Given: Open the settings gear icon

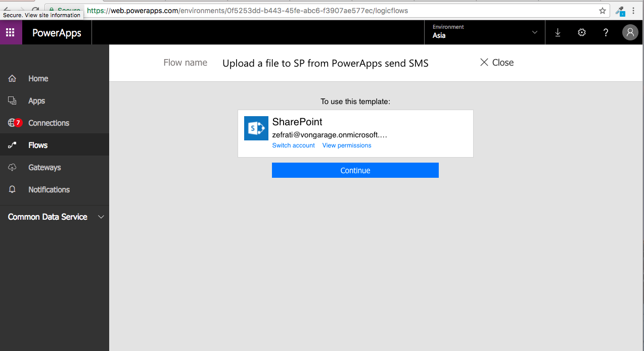Looking at the screenshot, I should coord(582,33).
